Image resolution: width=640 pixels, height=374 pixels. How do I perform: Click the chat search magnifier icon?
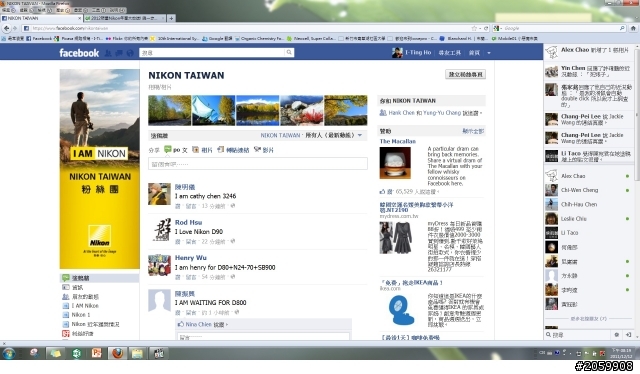tap(548, 335)
